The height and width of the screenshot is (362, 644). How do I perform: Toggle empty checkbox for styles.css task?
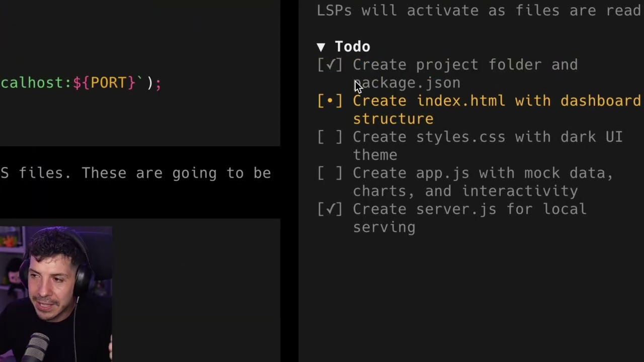330,137
